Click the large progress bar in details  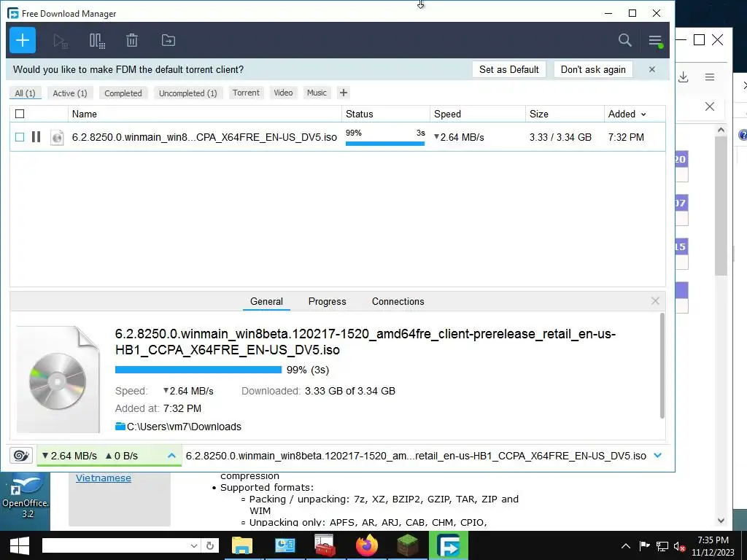tap(198, 370)
